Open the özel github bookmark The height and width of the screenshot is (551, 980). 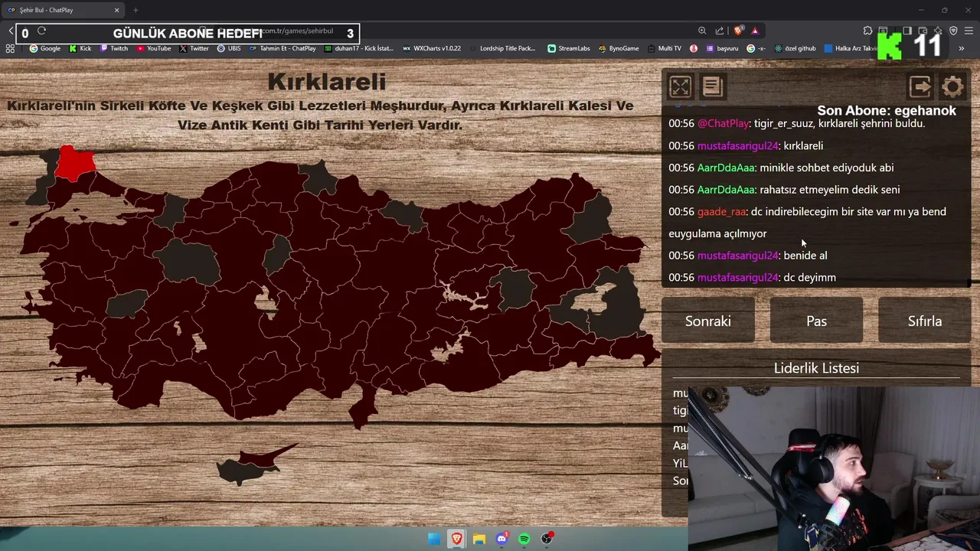795,48
